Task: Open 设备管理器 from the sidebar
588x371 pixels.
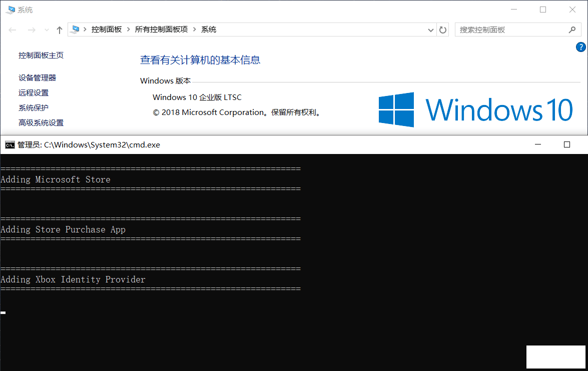Action: [37, 78]
